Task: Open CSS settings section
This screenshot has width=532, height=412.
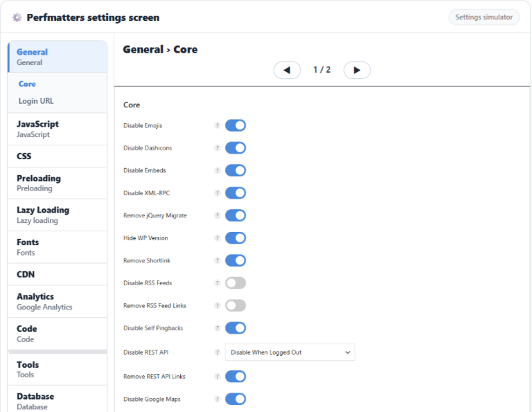Action: 57,156
